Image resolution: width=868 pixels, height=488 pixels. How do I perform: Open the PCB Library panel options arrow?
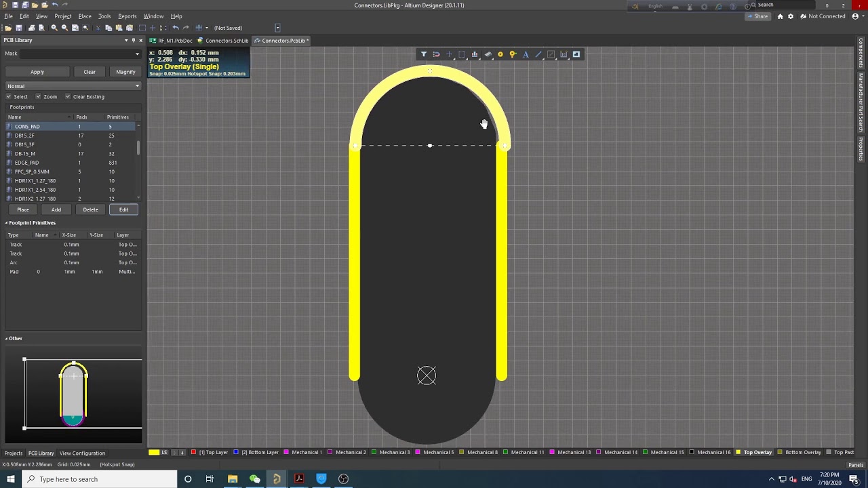126,41
